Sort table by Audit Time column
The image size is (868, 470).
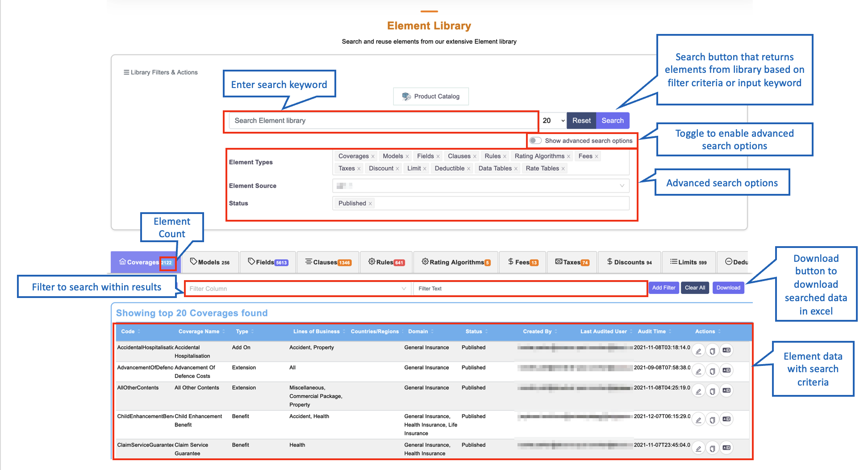(655, 332)
